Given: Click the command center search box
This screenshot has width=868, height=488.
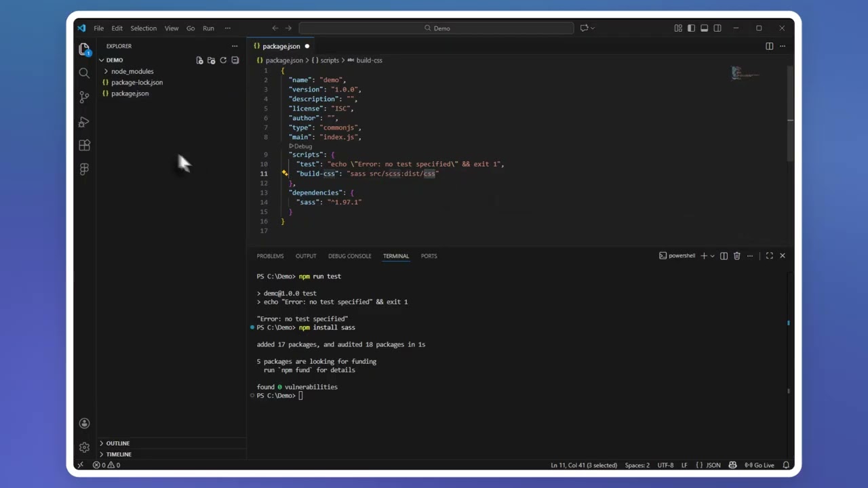Looking at the screenshot, I should 436,28.
